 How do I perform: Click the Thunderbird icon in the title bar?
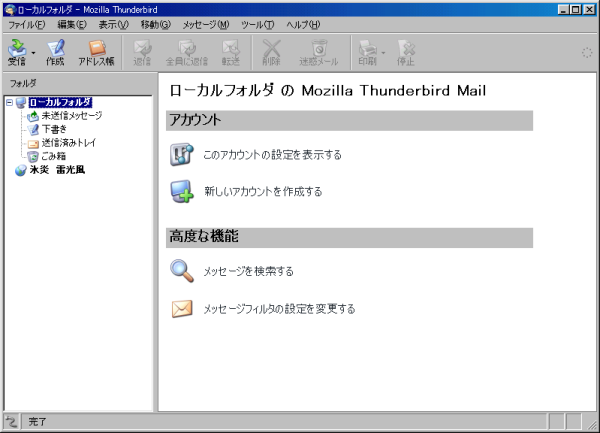click(10, 10)
